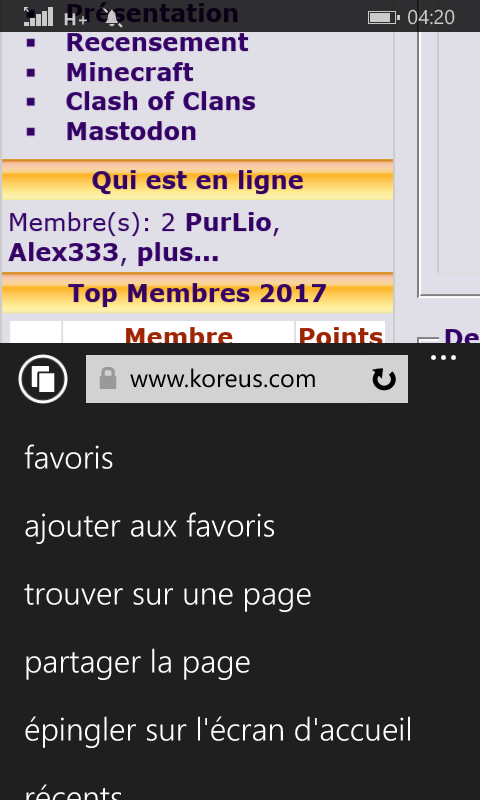480x800 pixels.
Task: Open favoris menu entry
Action: point(69,458)
